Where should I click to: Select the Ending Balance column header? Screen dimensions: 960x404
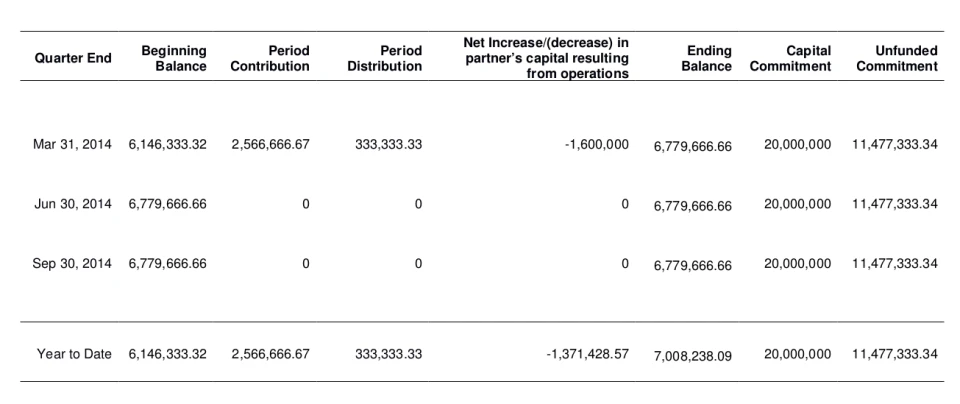coord(707,58)
